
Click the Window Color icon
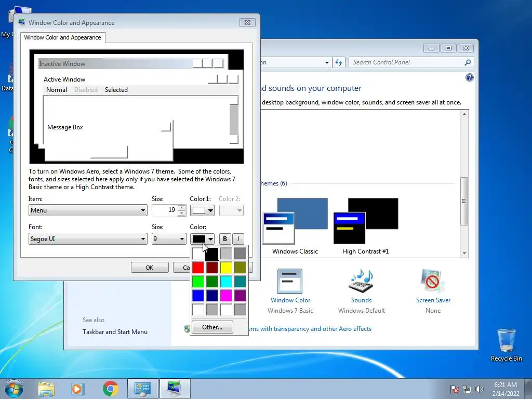point(290,281)
